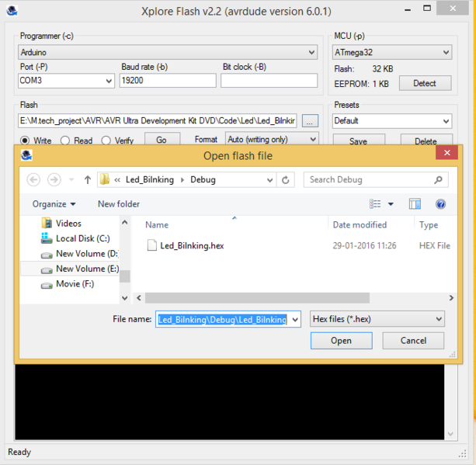Click the Local Disk (C:) drive icon

pos(47,238)
